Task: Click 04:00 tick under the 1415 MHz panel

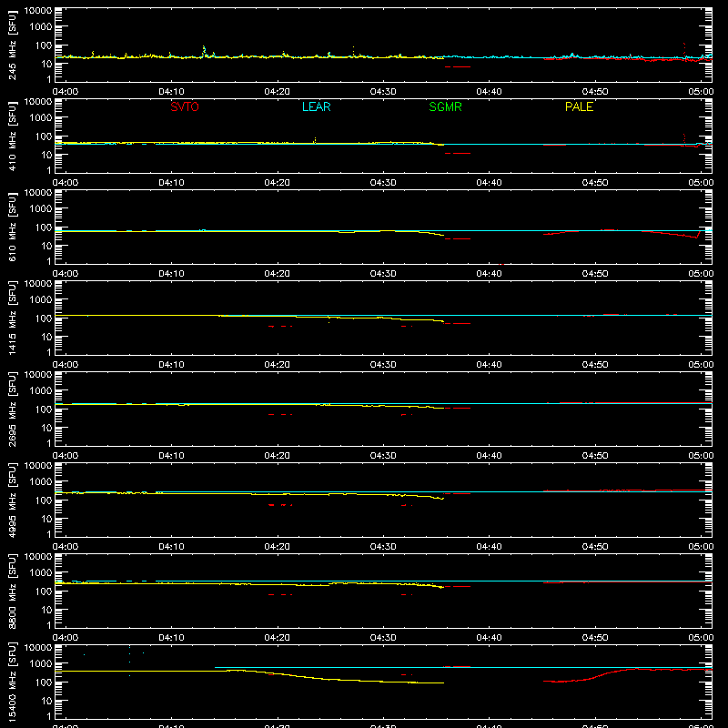Action: pos(66,365)
